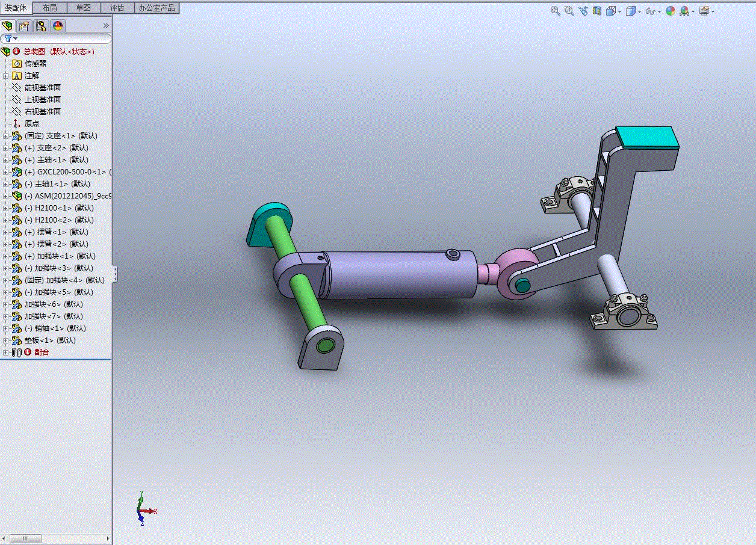Select 总装图 (默认<状态>) root item
Viewport: 756px width, 545px height.
59,52
